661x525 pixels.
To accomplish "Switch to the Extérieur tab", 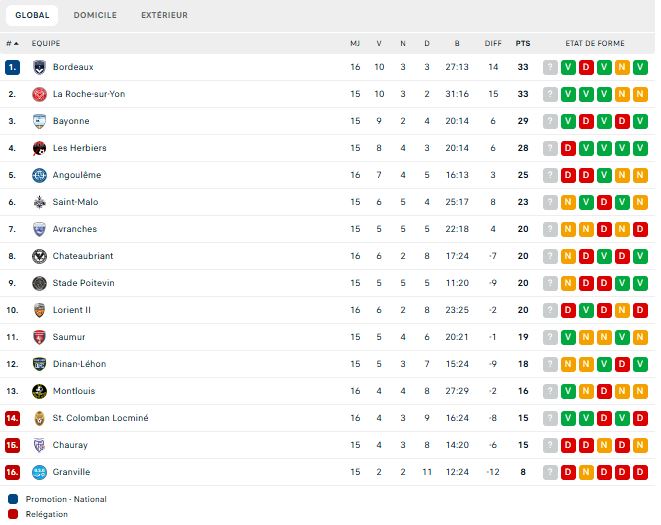I will (164, 15).
